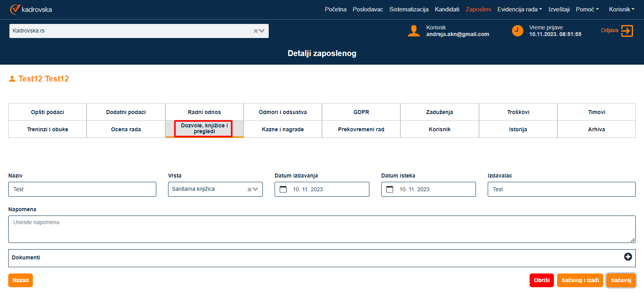Viewport: 644px width, 297px height.
Task: Click the orange clock login-time icon
Action: pos(517,31)
